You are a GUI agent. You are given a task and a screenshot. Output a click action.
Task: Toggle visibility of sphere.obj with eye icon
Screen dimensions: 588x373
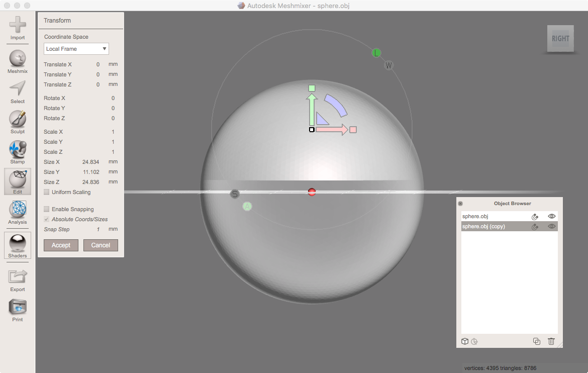pyautogui.click(x=551, y=216)
